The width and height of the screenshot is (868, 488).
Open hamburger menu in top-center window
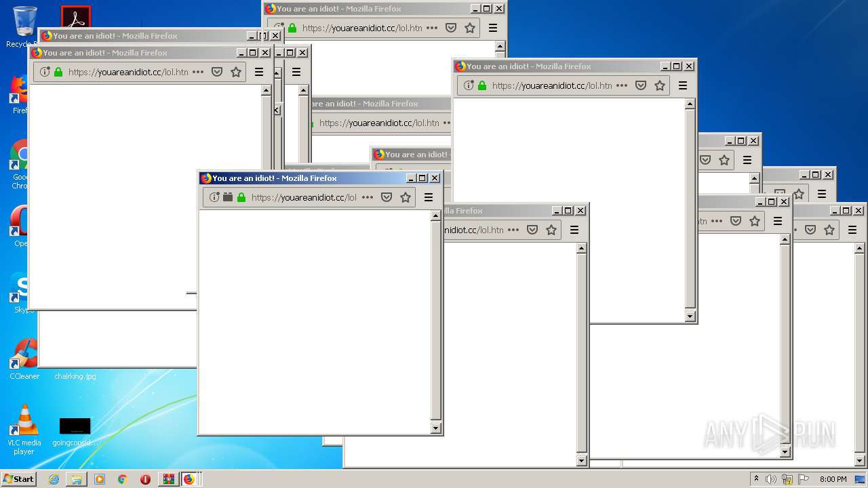pos(493,28)
